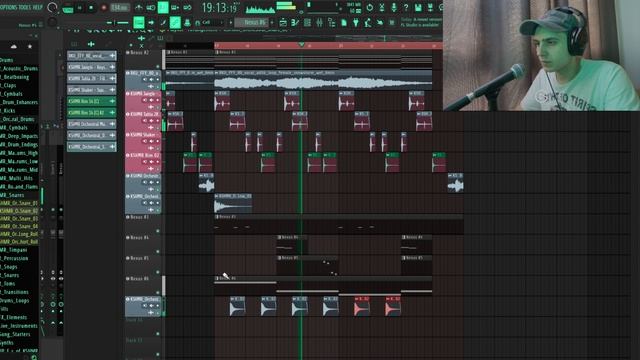Select green KSHMR Rim 16 (C) #2 clip
Viewport: 640px width, 360px height.
[91, 113]
